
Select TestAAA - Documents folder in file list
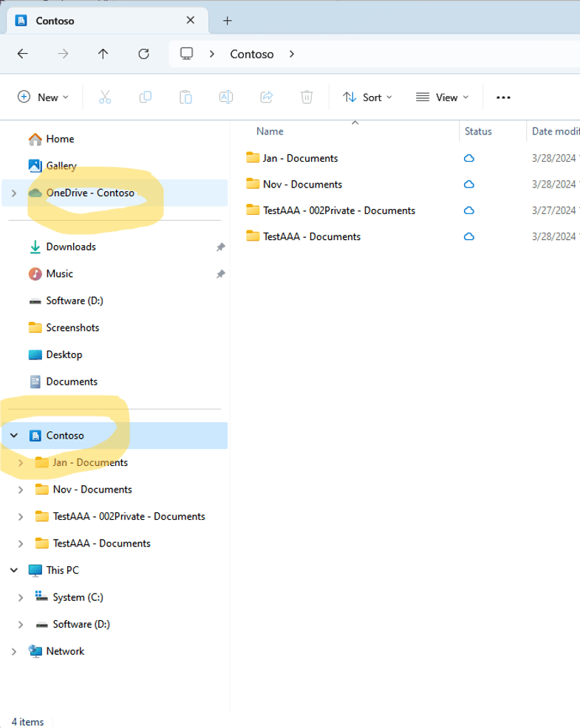pos(311,236)
